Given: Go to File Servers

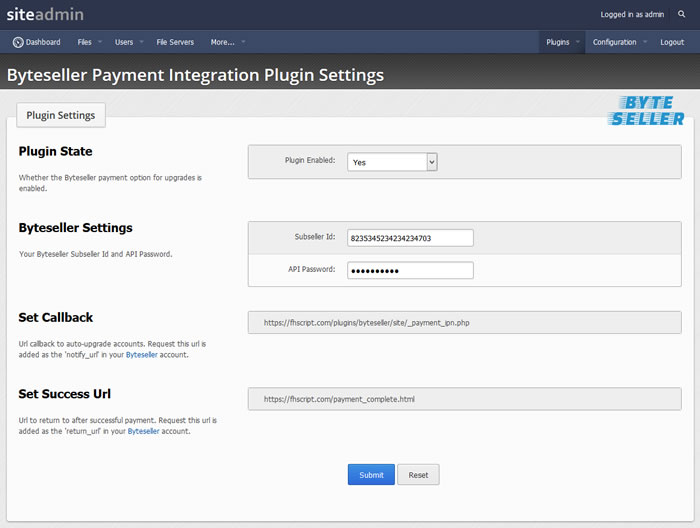Looking at the screenshot, I should 175,42.
